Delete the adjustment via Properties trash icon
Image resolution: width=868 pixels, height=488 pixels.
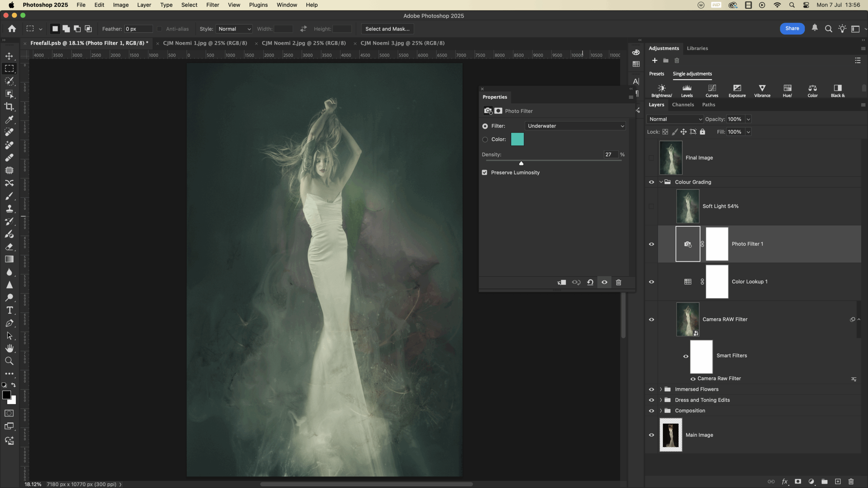tap(618, 282)
